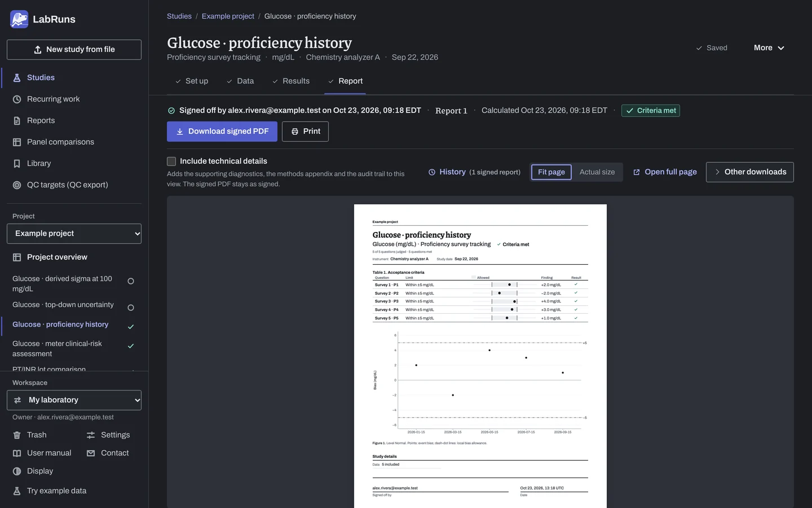Screen dimensions: 812x508
Task: Enable Include technical details checkbox
Action: tap(171, 161)
